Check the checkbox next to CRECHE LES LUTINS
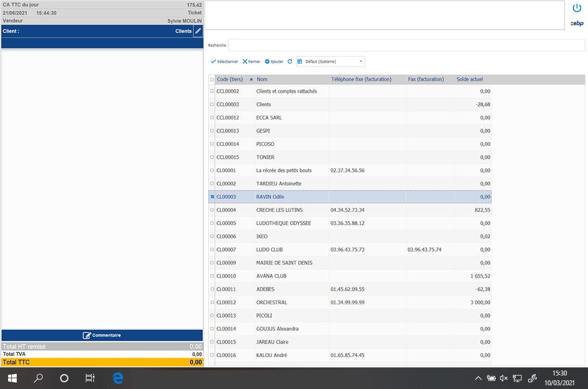This screenshot has height=389, width=588. coord(212,210)
